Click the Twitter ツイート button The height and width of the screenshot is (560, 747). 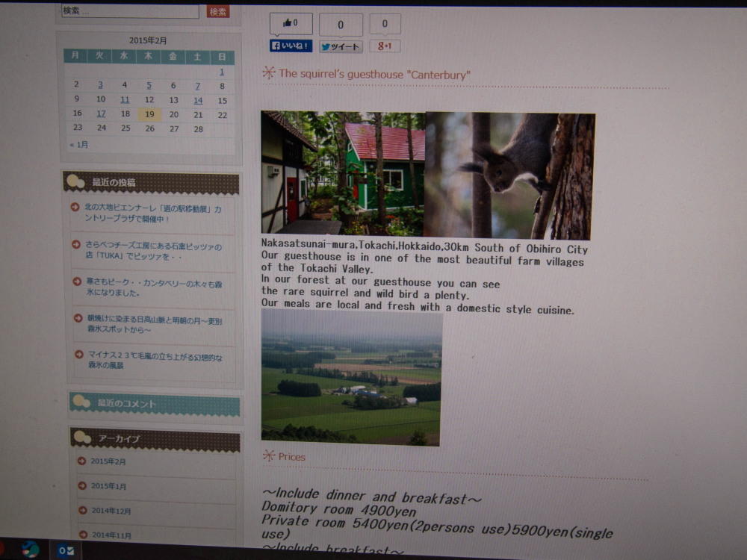(x=341, y=46)
